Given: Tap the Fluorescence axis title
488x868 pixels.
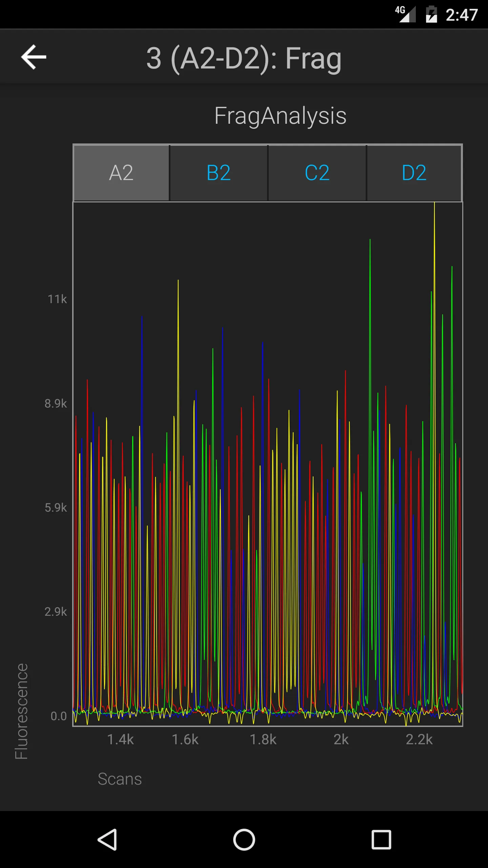Looking at the screenshot, I should (x=22, y=711).
